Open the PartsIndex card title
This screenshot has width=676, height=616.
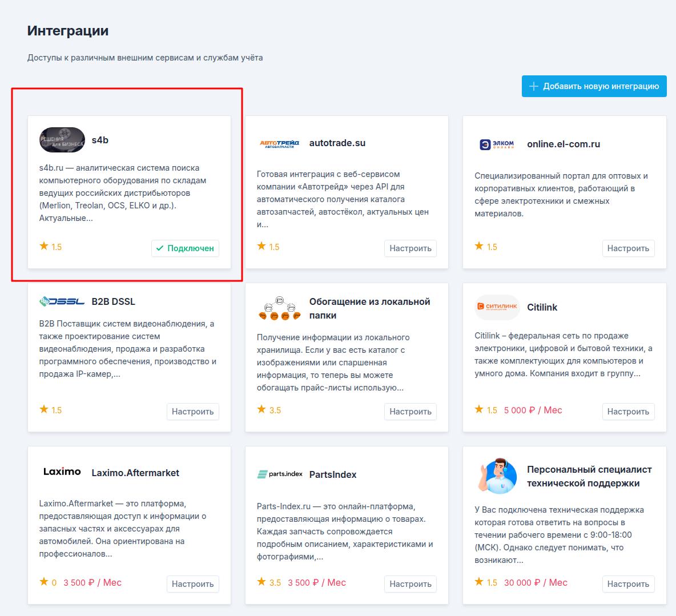(333, 474)
